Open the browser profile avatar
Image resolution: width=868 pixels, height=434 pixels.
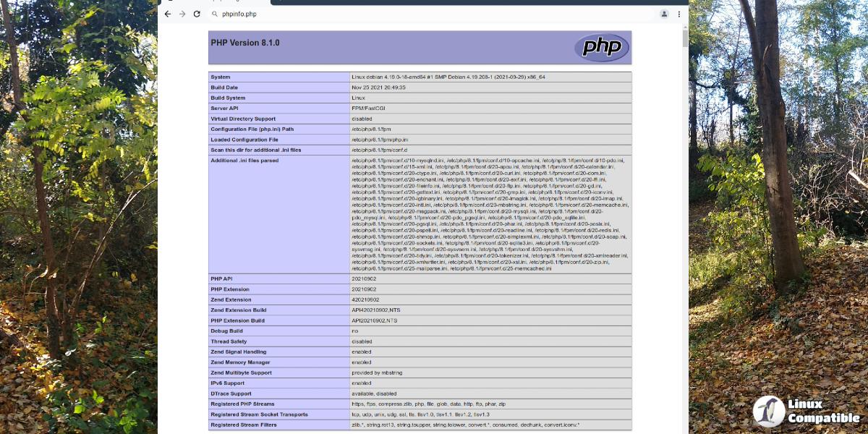(664, 14)
